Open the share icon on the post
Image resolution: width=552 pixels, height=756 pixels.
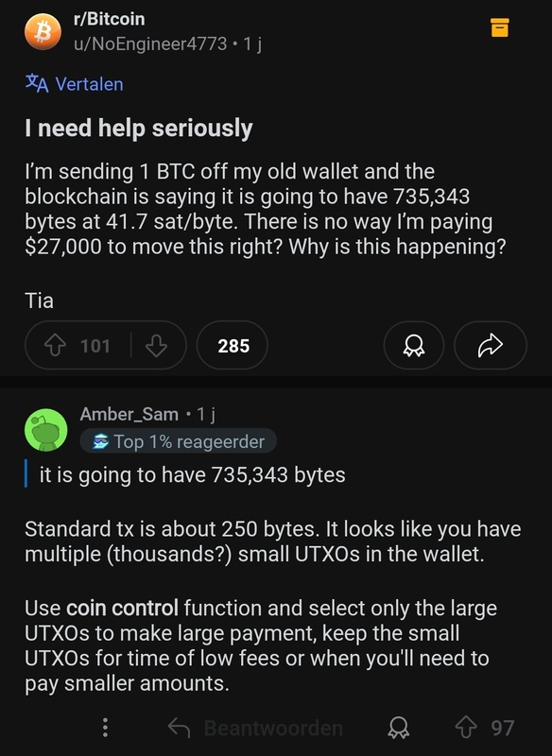(491, 344)
